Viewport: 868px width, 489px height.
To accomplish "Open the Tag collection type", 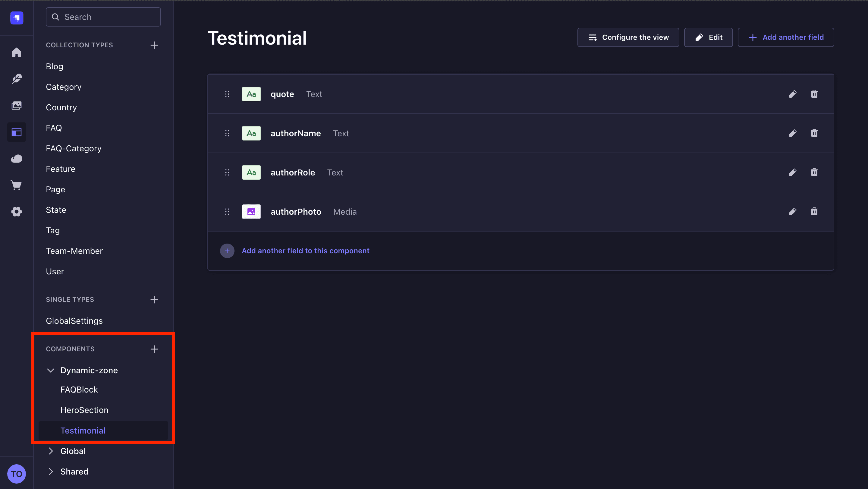I will coord(53,231).
